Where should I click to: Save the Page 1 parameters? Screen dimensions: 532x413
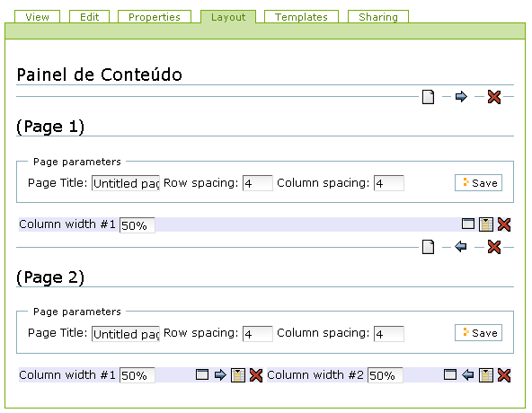(478, 183)
